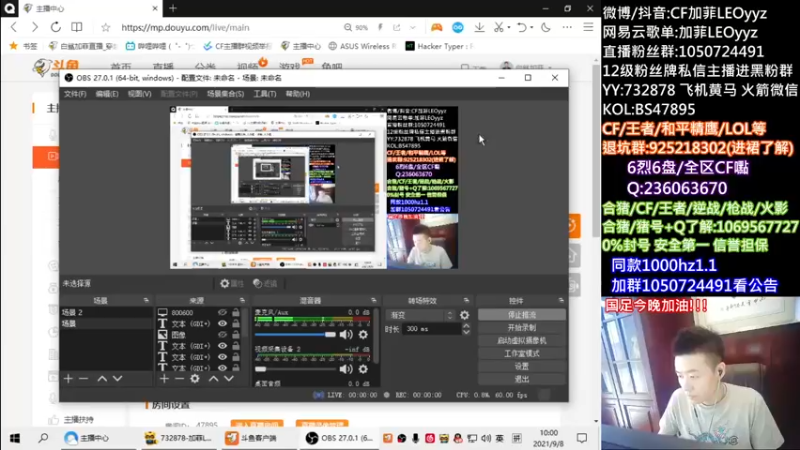The image size is (800, 450).
Task: Toggle visibility of 800600 source
Action: (x=222, y=312)
